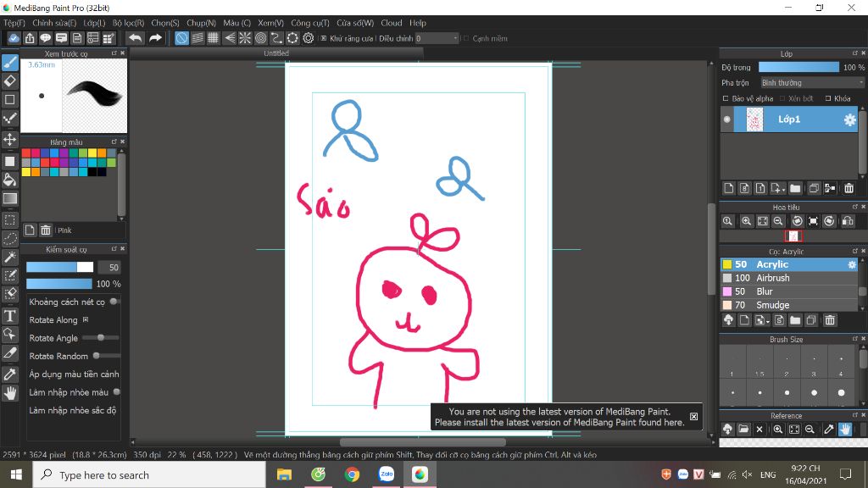Click the Windows search box
Viewport: 868px width, 488px height.
(x=149, y=474)
